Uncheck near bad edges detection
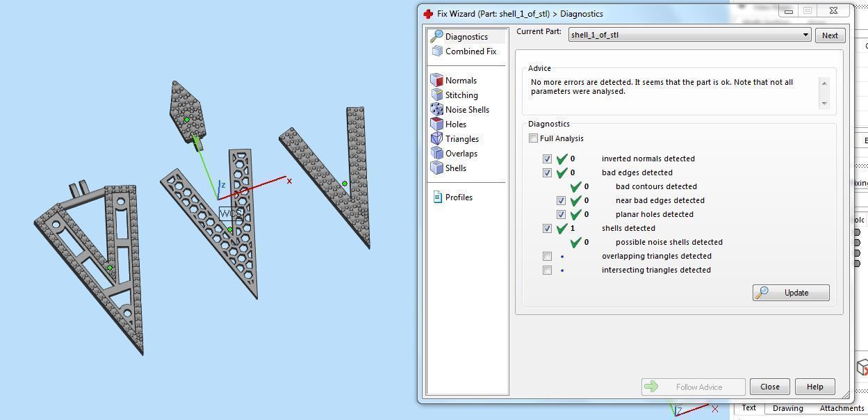 point(561,200)
